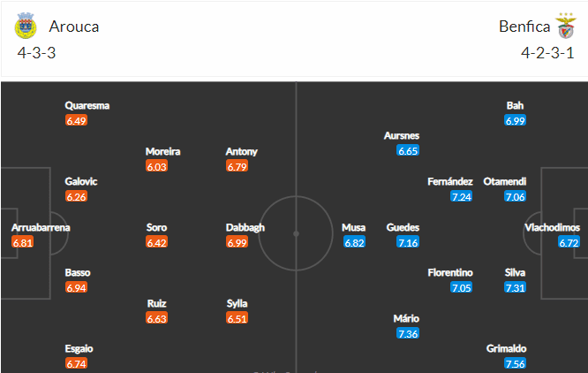Screen dimensions: 588x373
Task: Click Arouca's 4-3-3 formation text
Action: point(36,53)
